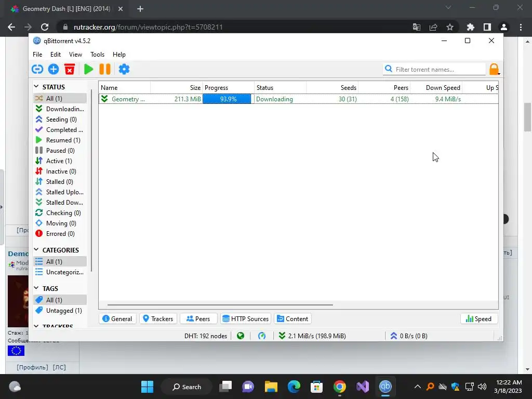532x399 pixels.
Task: Click the red Remove torrent icon
Action: [x=70, y=69]
